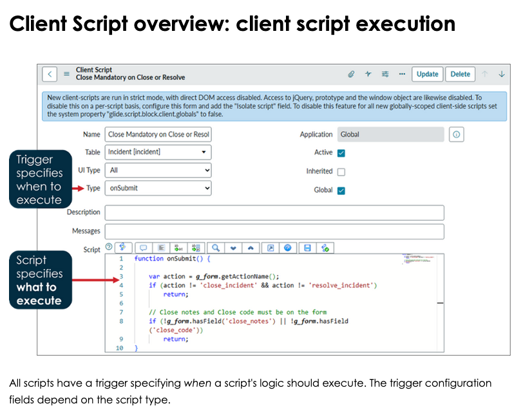The image size is (532, 415).
Task: Uncheck the Active checkbox
Action: [341, 153]
